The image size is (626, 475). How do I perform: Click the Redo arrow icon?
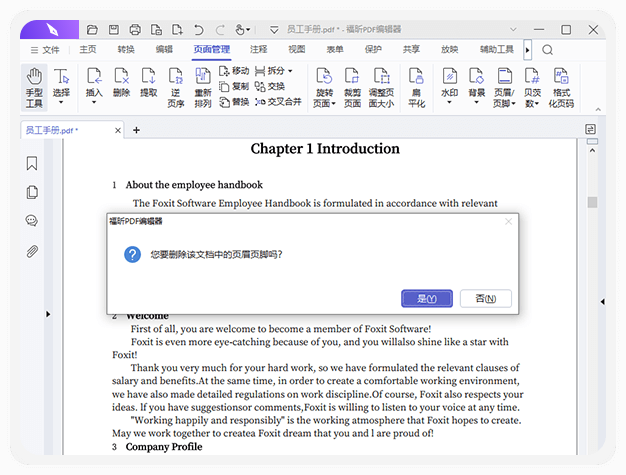tap(220, 30)
